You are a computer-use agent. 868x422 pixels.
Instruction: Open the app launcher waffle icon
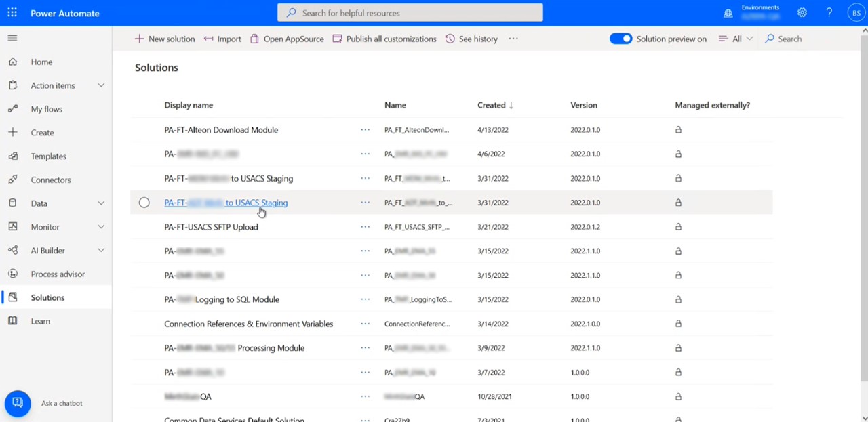coord(12,13)
